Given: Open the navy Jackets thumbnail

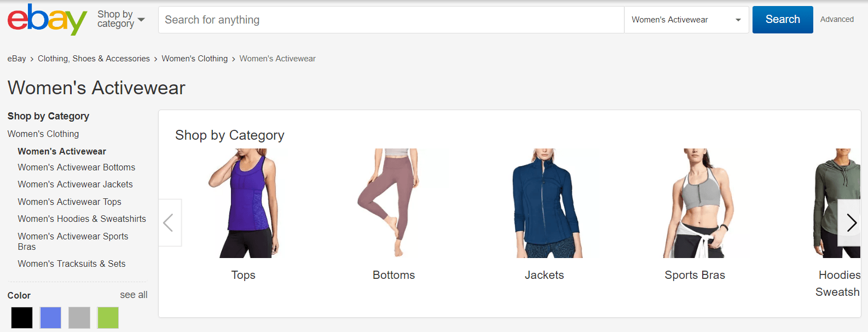Looking at the screenshot, I should click(x=544, y=203).
